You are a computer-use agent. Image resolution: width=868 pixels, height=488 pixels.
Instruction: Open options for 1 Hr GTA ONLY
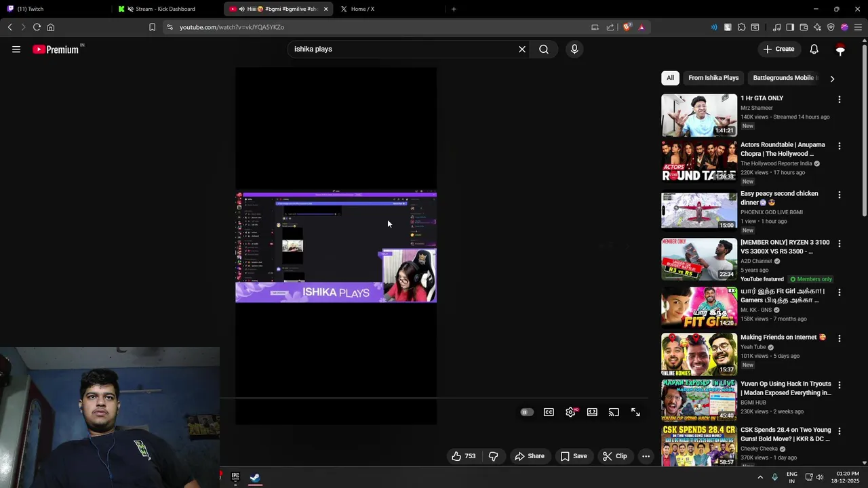point(840,100)
